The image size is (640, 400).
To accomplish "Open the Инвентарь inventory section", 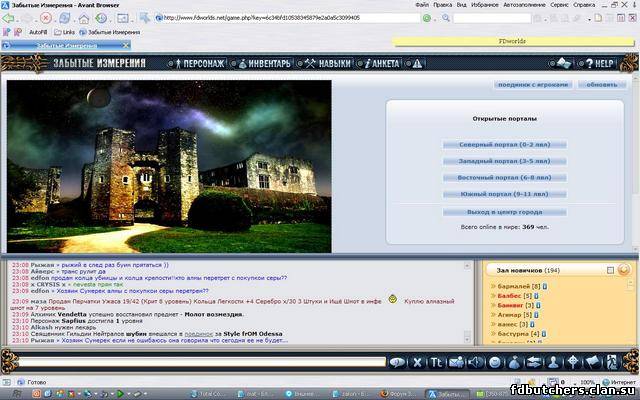I will click(264, 63).
